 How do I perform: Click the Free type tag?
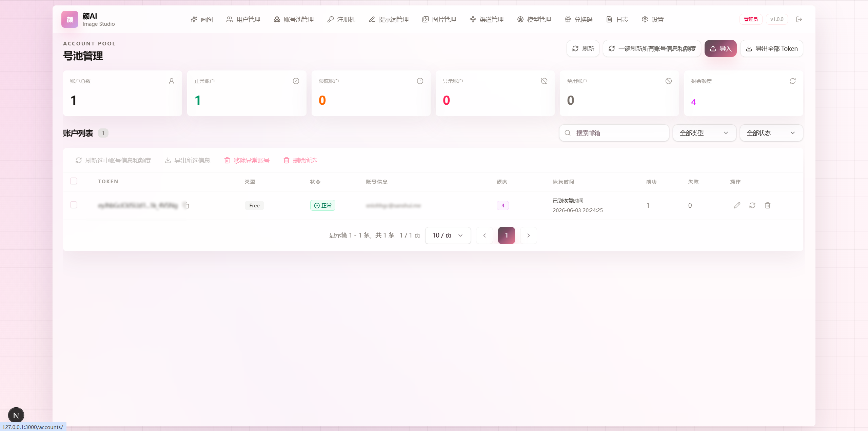pos(254,205)
